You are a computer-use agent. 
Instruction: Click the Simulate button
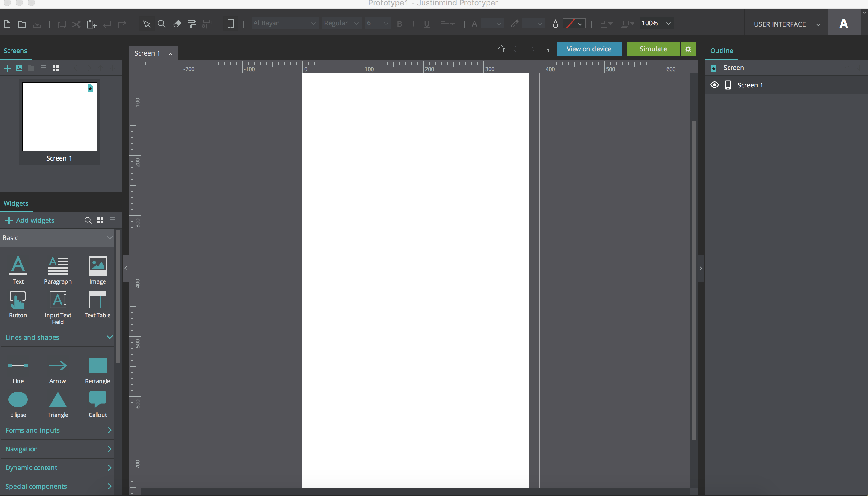tap(653, 49)
